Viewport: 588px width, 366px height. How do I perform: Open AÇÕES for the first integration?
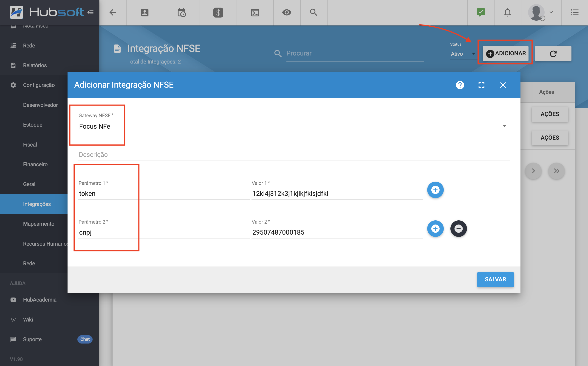point(550,114)
